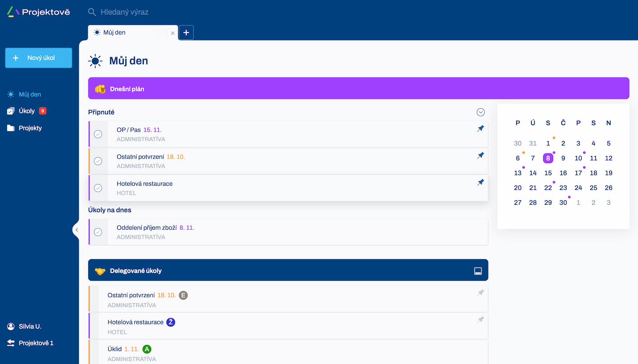Add a new tab with plus button
Viewport: 638px width, 364px height.
[x=186, y=32]
